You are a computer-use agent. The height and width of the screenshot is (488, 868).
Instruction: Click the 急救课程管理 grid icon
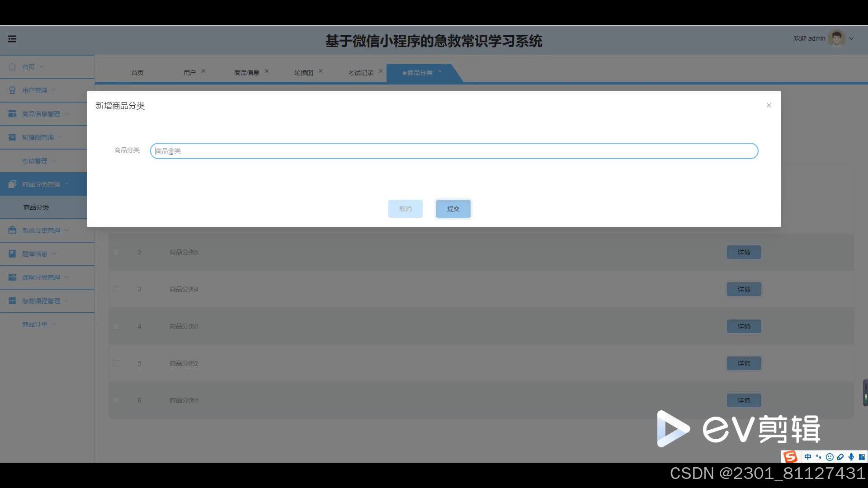[x=12, y=301]
